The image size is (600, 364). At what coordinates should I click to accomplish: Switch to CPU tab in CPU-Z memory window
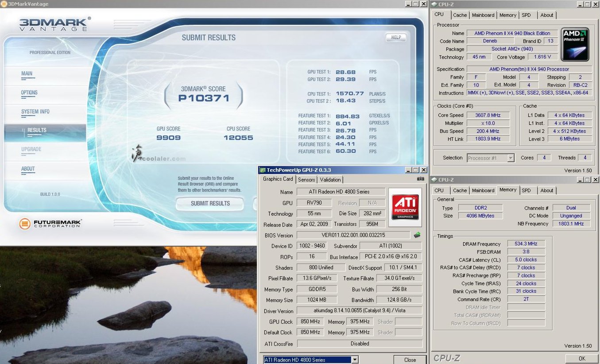(439, 190)
